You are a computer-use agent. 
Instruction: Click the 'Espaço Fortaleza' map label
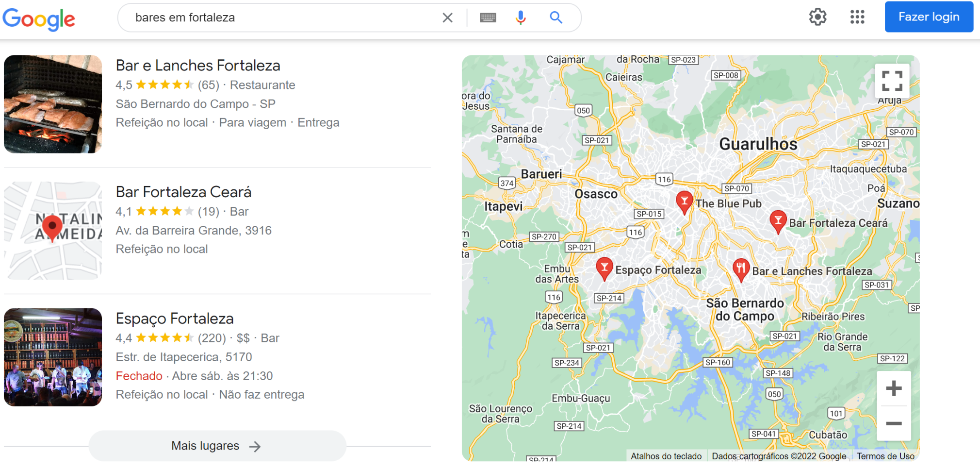pos(658,270)
